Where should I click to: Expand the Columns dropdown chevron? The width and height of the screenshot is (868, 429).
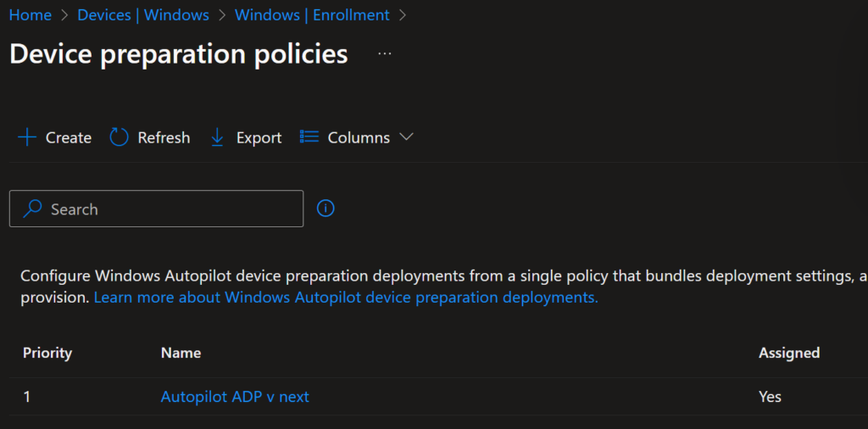(406, 136)
